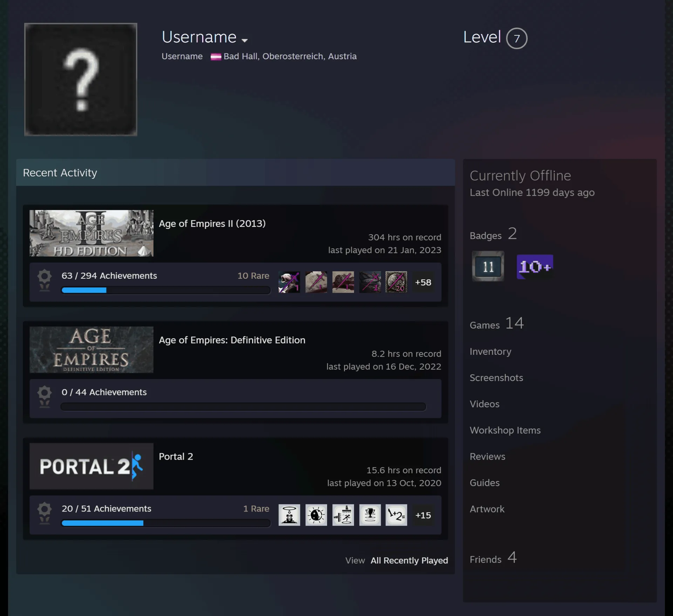Go to Workshop Items

505,430
